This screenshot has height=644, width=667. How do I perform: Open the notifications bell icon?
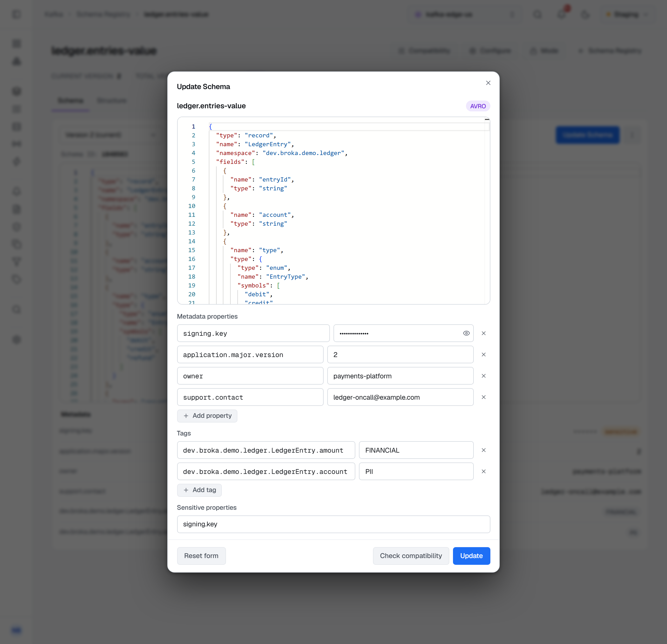562,14
